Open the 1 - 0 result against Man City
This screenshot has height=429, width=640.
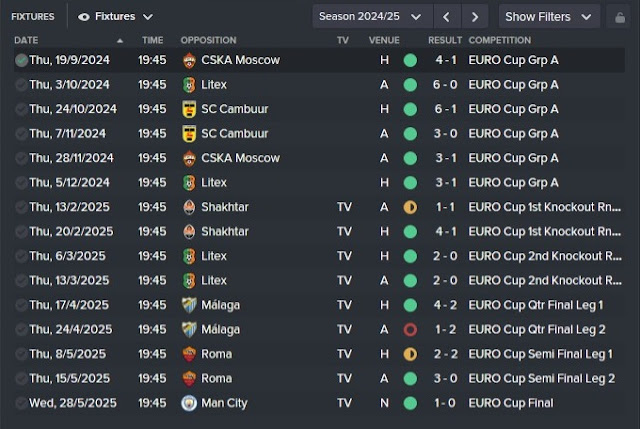(x=444, y=403)
